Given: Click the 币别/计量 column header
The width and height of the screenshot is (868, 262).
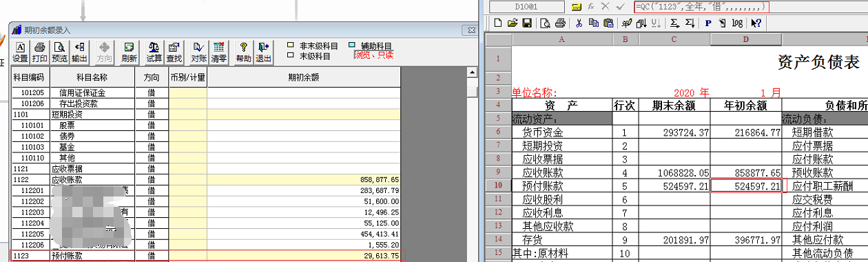Looking at the screenshot, I should (x=187, y=78).
